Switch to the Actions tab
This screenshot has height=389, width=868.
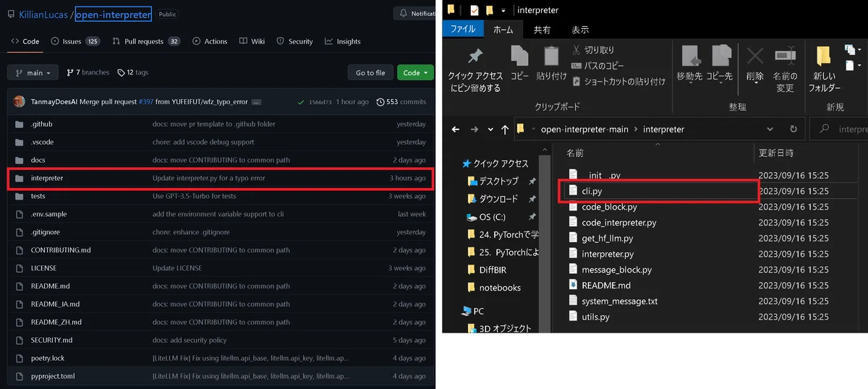pos(210,41)
